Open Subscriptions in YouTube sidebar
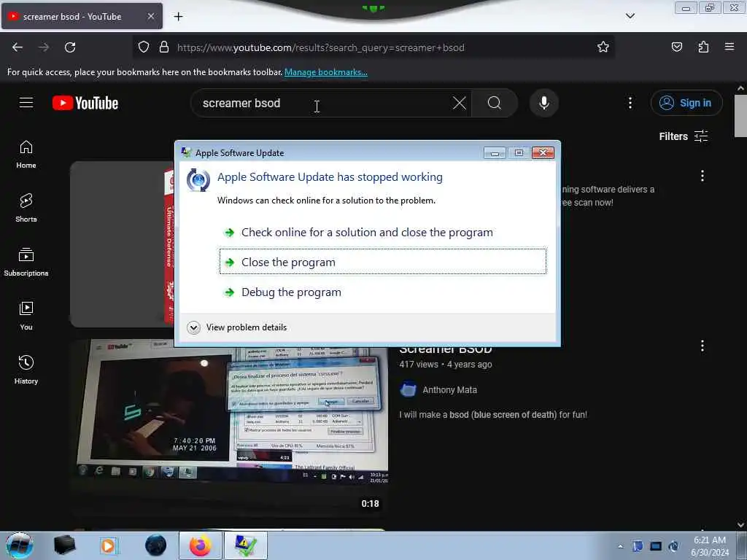Image resolution: width=747 pixels, height=560 pixels. pyautogui.click(x=26, y=262)
